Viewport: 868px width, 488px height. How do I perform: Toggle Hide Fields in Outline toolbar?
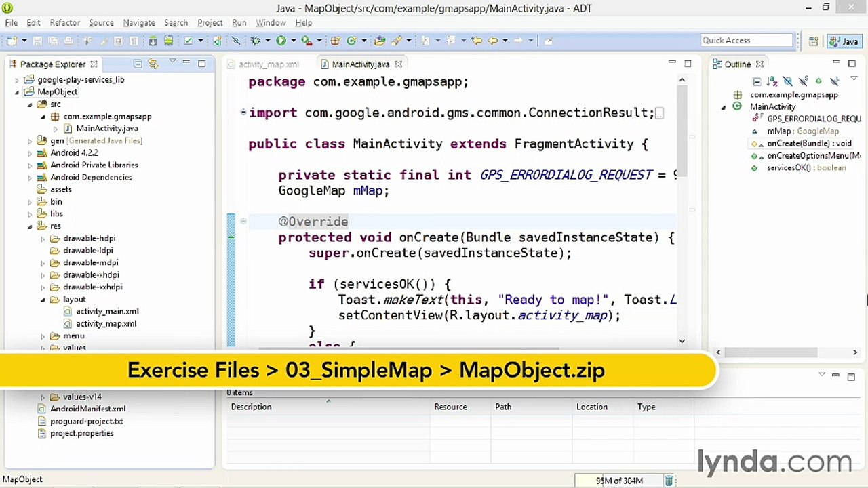787,81
